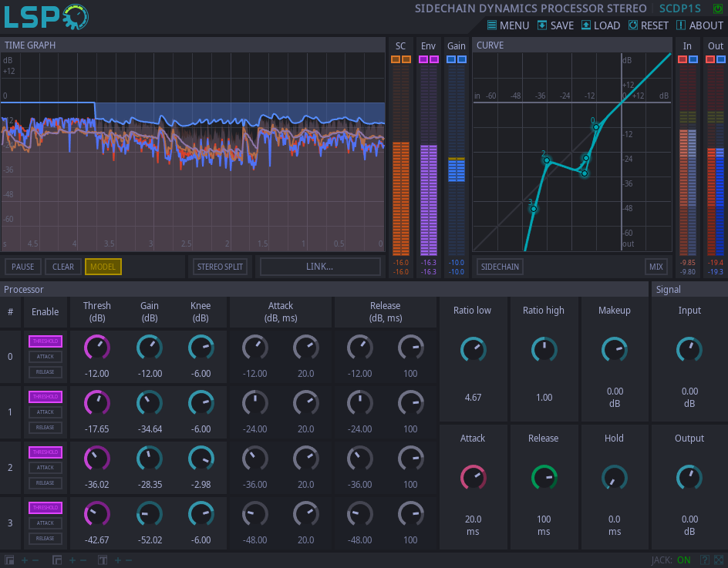This screenshot has height=568, width=728.
Task: Toggle fullscreen with the bottom-right expand icon
Action: [x=719, y=560]
